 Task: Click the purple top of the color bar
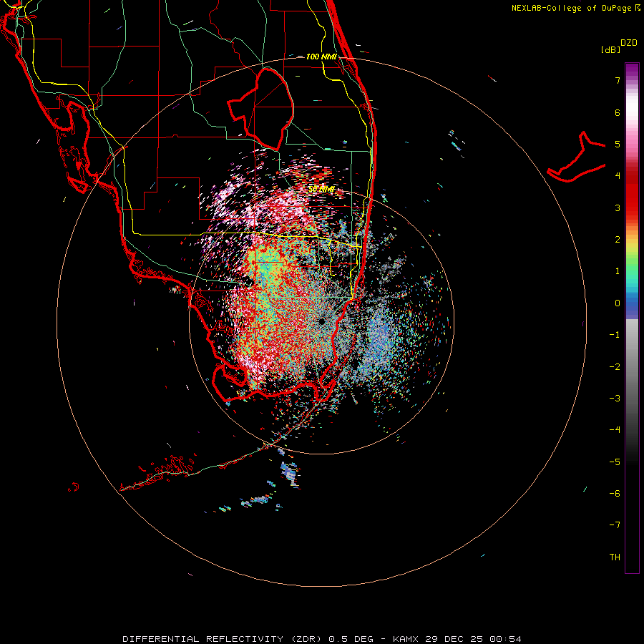(632, 69)
